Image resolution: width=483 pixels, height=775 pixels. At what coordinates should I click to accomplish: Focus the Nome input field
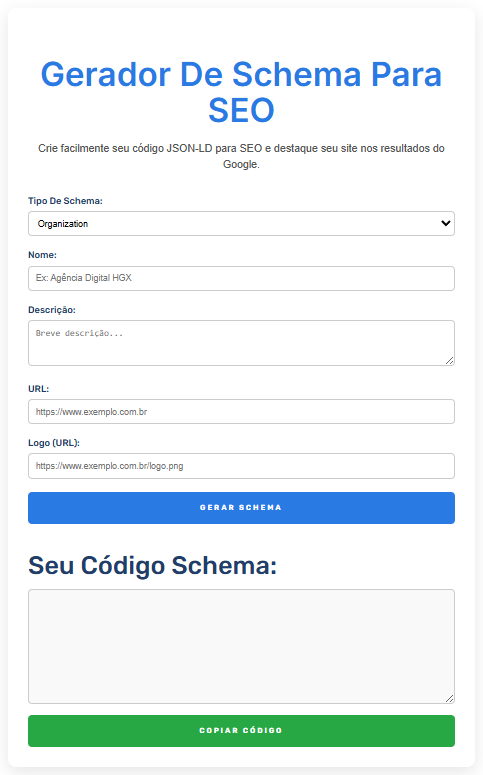click(241, 278)
